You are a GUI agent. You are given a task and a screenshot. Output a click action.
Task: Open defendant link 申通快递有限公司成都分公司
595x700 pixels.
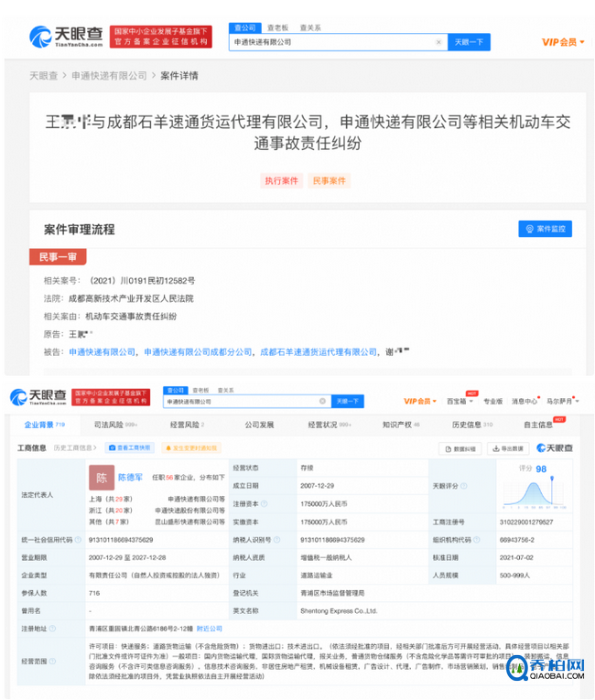click(198, 352)
